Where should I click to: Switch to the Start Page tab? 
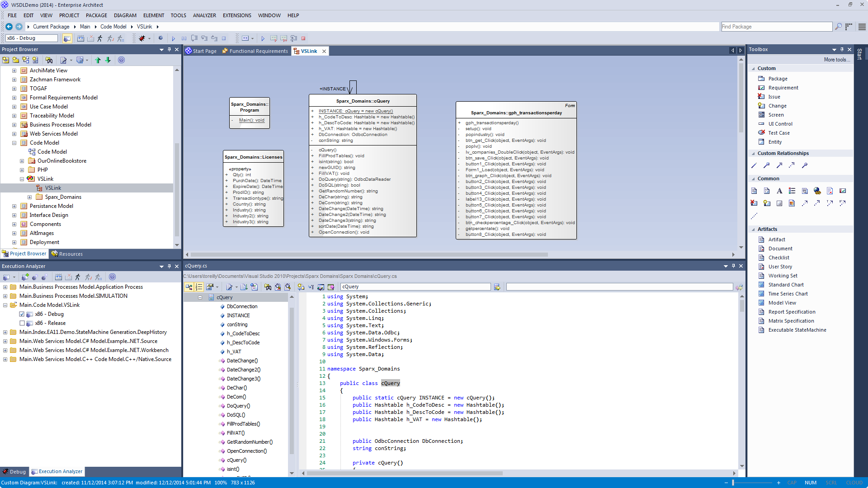pos(201,51)
